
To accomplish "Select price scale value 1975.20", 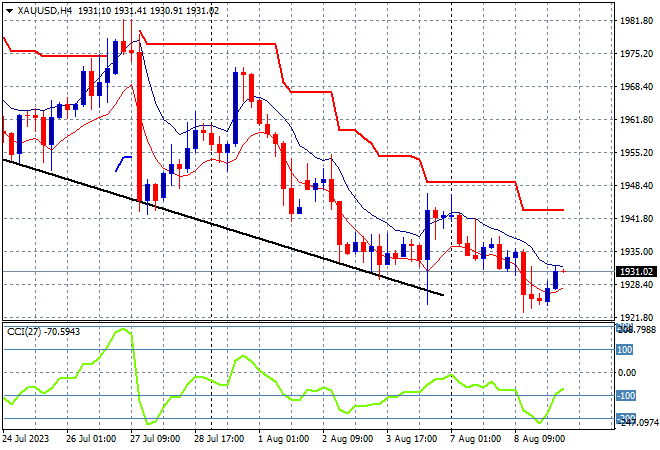I will 636,53.
